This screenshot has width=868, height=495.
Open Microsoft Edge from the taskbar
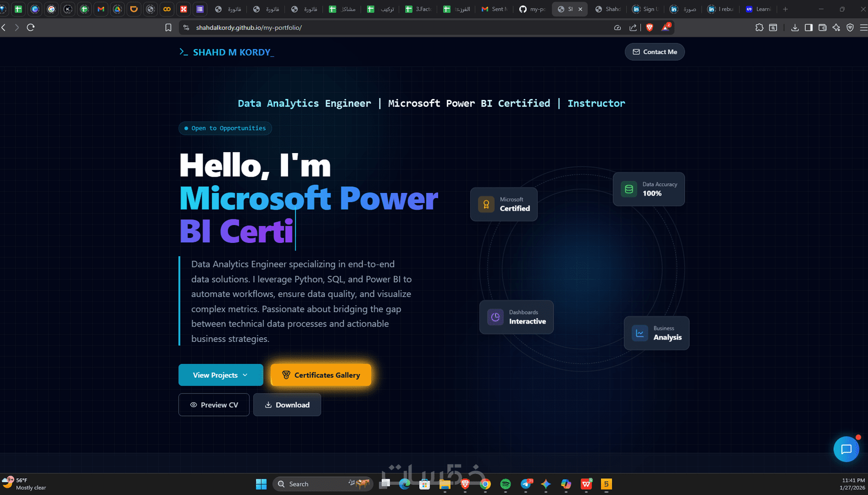pyautogui.click(x=404, y=484)
